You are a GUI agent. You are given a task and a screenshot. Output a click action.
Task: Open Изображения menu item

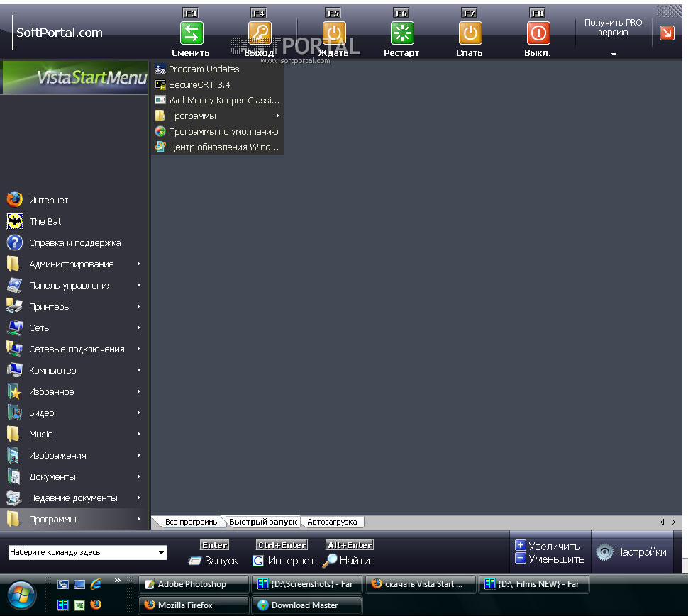[74, 455]
